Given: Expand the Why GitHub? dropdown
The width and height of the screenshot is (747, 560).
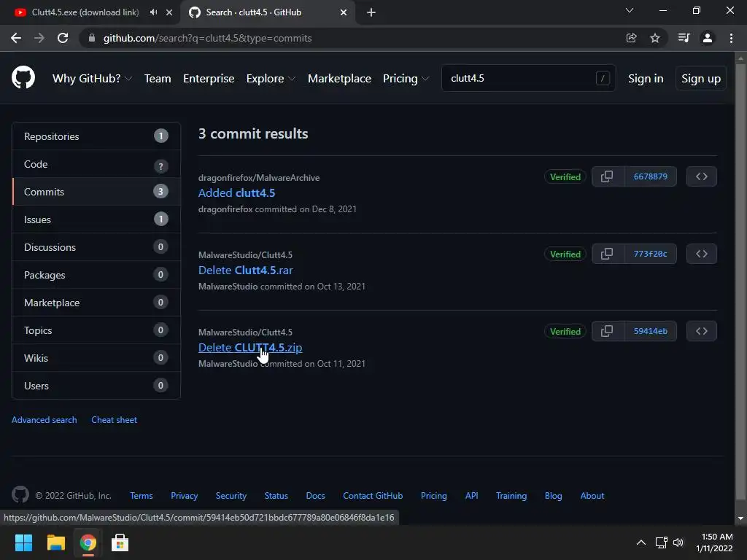Looking at the screenshot, I should click(x=92, y=79).
